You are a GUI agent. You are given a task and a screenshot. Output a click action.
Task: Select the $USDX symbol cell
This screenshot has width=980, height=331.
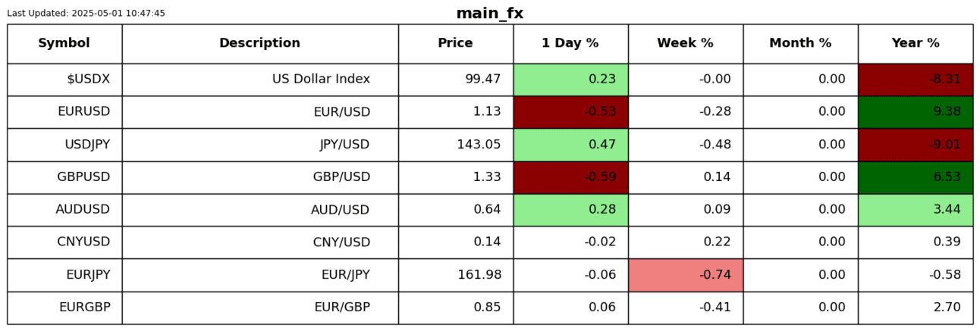click(x=64, y=79)
